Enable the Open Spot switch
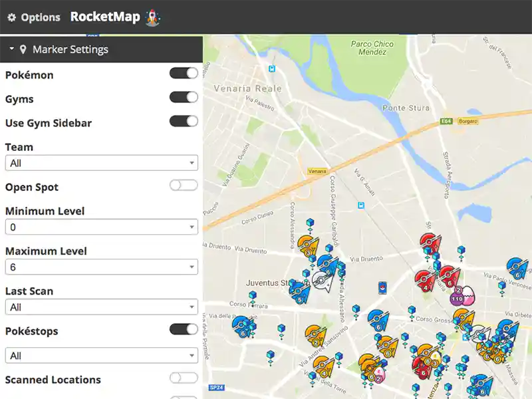The height and width of the screenshot is (399, 532). tap(184, 186)
